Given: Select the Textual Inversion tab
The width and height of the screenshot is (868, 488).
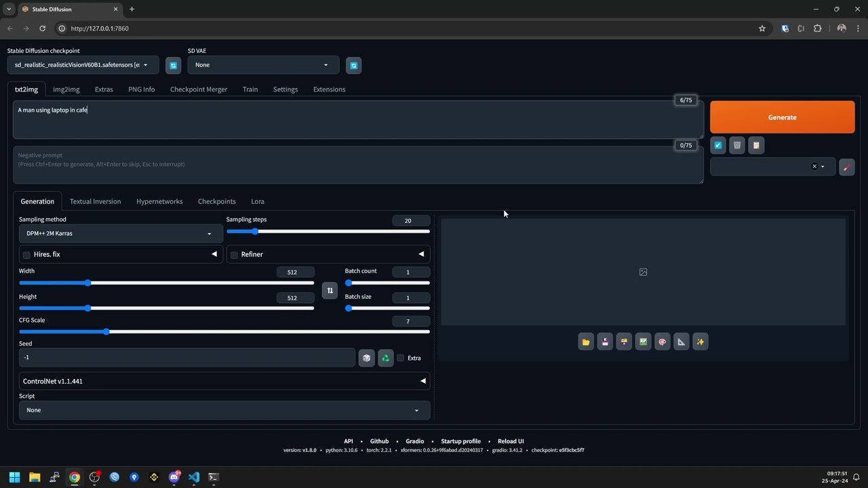Looking at the screenshot, I should [x=96, y=201].
